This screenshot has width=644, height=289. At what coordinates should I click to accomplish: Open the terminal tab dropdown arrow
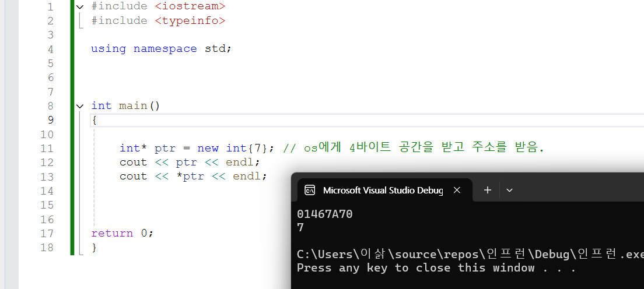coord(510,190)
